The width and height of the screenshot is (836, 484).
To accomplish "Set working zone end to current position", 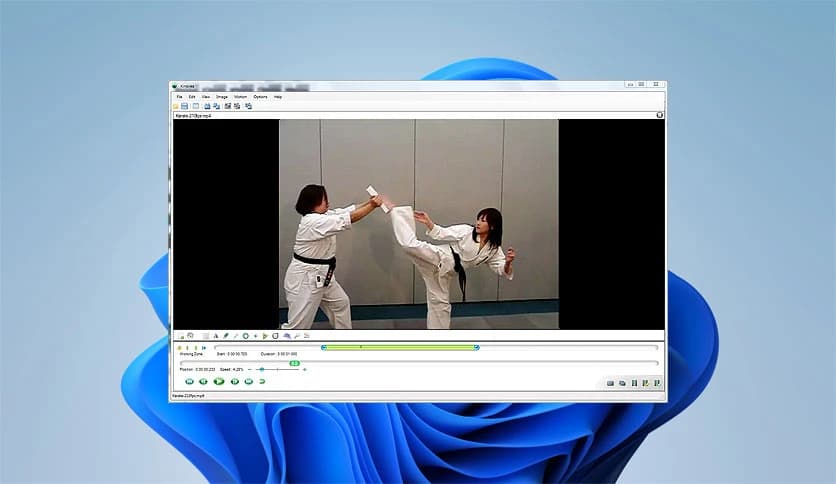I will tap(196, 348).
